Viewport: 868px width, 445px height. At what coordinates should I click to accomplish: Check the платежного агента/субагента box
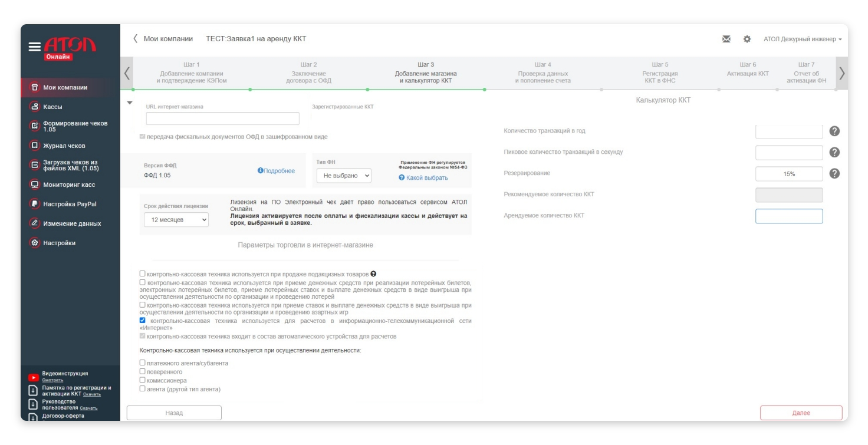pos(142,363)
